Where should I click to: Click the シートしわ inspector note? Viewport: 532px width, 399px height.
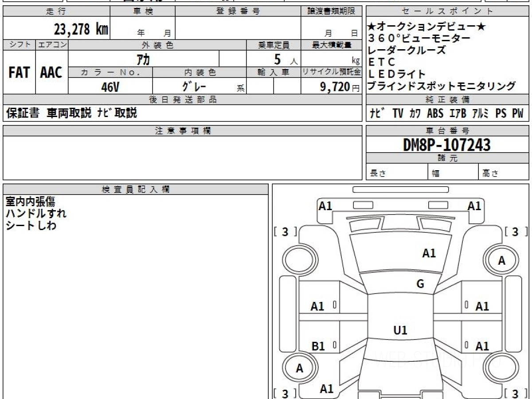pyautogui.click(x=31, y=225)
